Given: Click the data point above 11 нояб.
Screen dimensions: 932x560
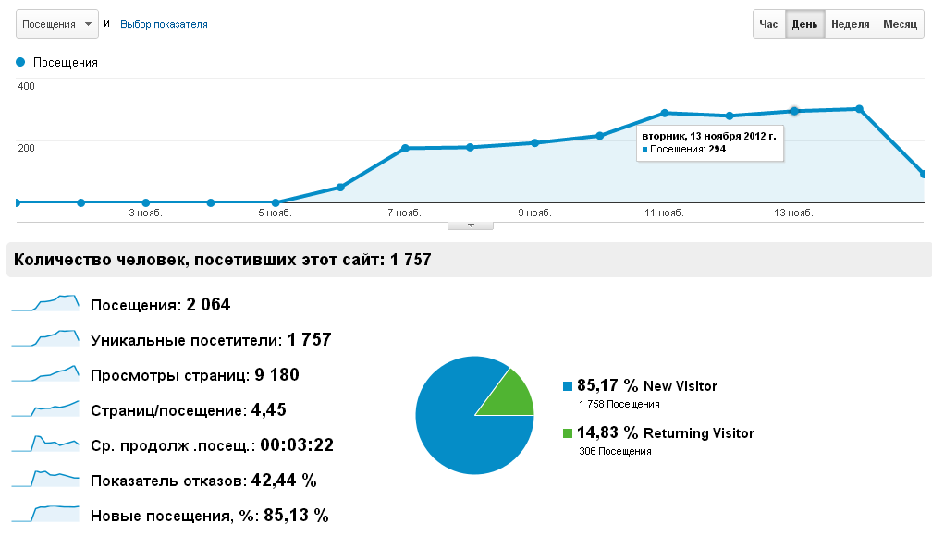Looking at the screenshot, I should point(665,113).
